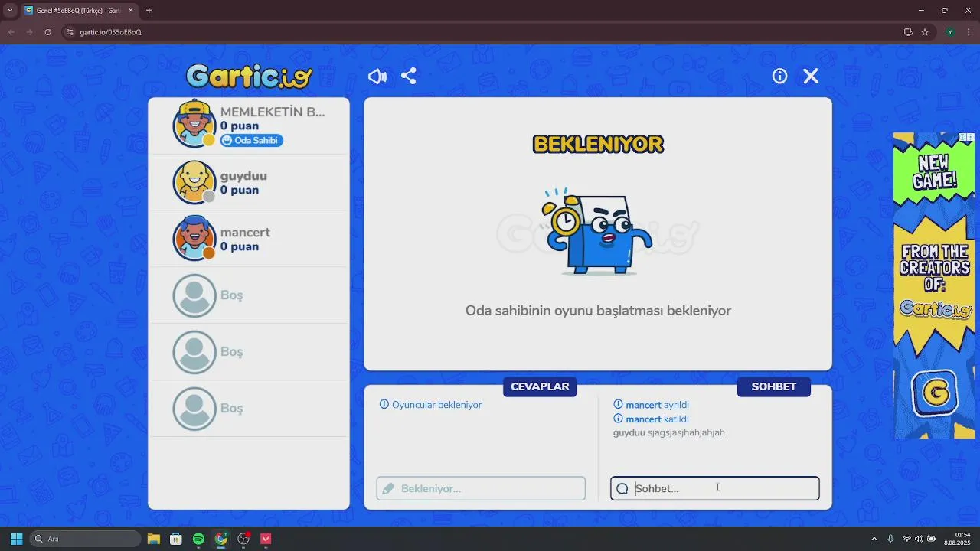This screenshot has height=551, width=980.
Task: Click the Chrome taskbar icon
Action: coord(221,539)
